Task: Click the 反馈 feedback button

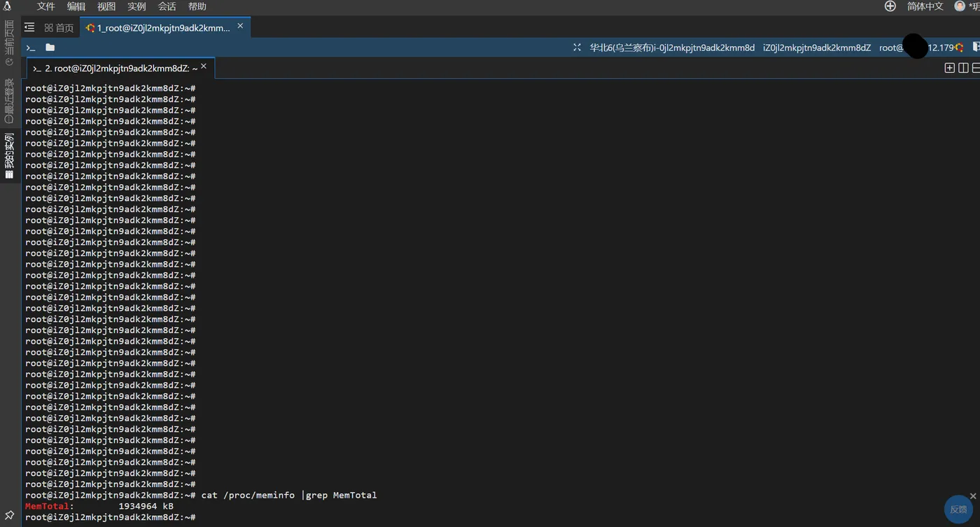Action: (959, 509)
